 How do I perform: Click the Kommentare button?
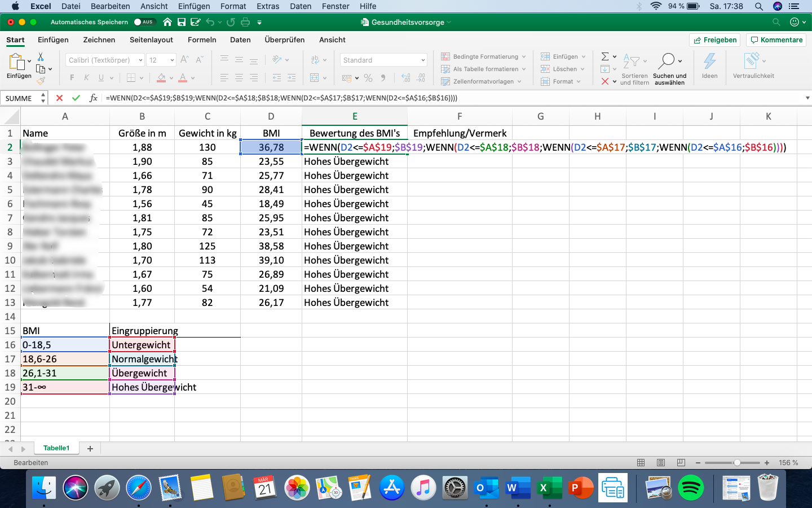point(776,40)
